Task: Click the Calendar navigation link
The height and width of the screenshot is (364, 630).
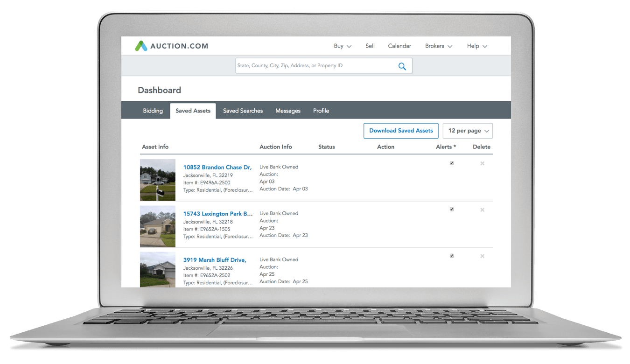Action: (x=399, y=46)
